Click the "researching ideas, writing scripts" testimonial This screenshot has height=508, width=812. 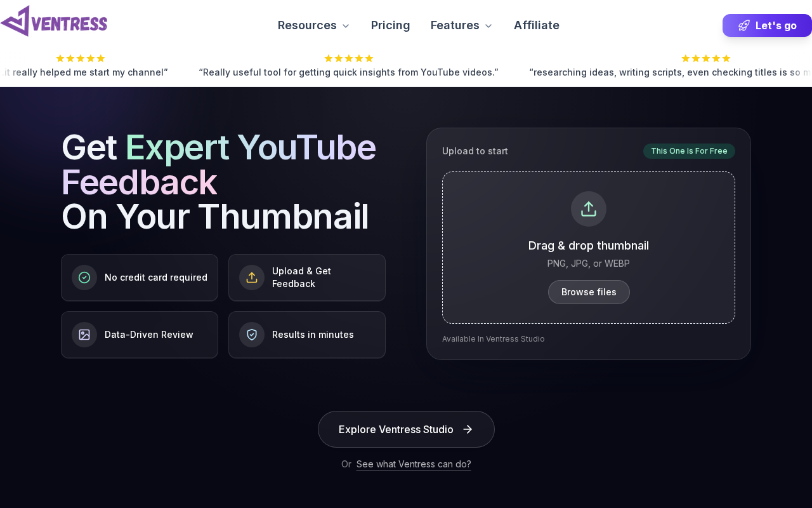tap(671, 72)
